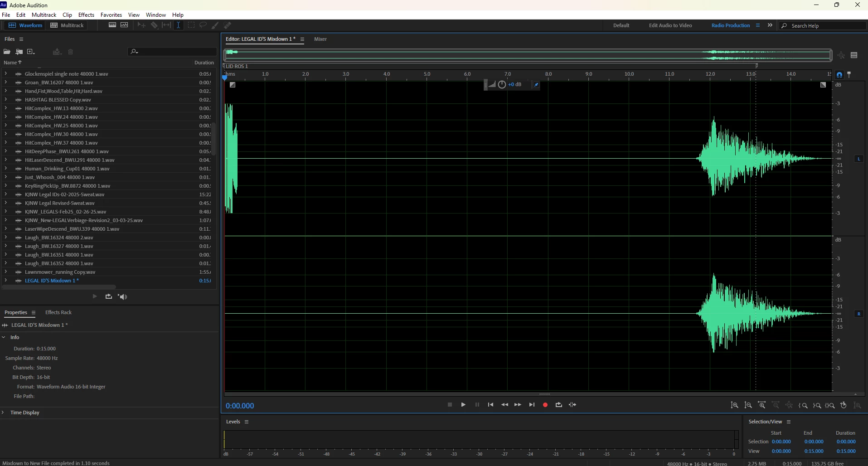
Task: Adjust the HUD gain knob at +0 dB
Action: pyautogui.click(x=502, y=85)
